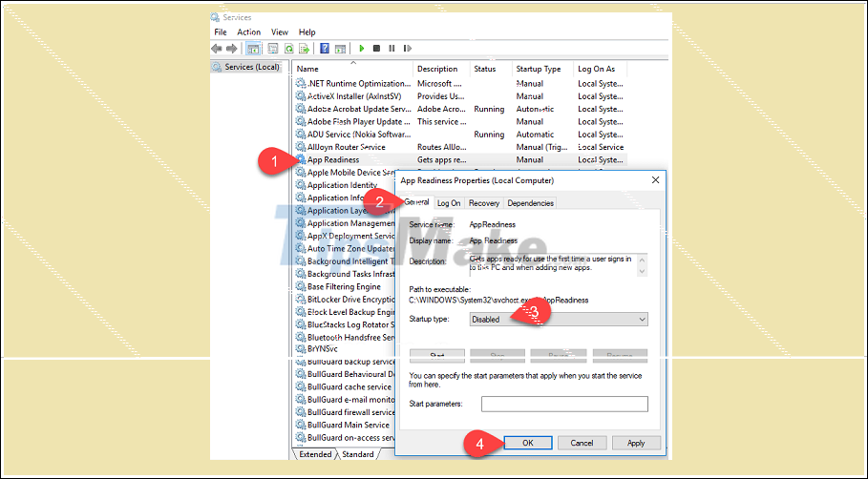Click the gear icon beside Base Filtering Engine
Screen dimensions: 868x479
(301, 286)
